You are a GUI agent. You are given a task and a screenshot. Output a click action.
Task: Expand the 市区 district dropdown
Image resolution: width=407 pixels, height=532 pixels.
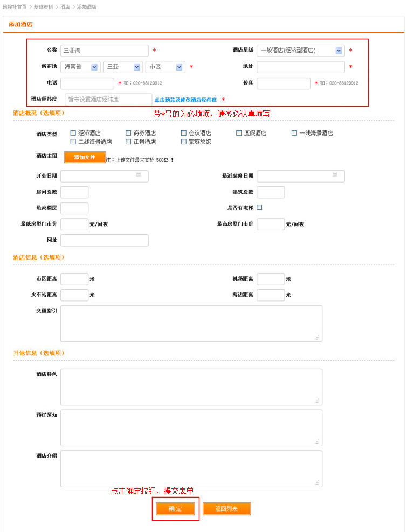coord(179,67)
